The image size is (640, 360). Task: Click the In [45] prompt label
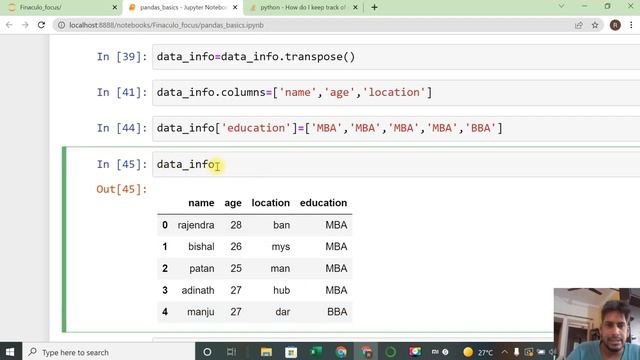tap(122, 164)
